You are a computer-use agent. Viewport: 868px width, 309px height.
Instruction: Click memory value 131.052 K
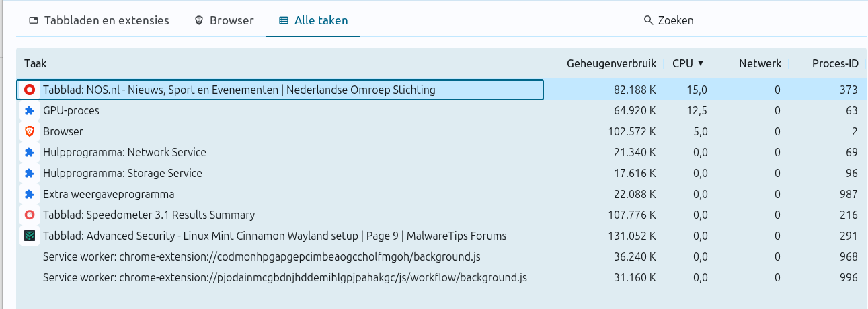632,236
